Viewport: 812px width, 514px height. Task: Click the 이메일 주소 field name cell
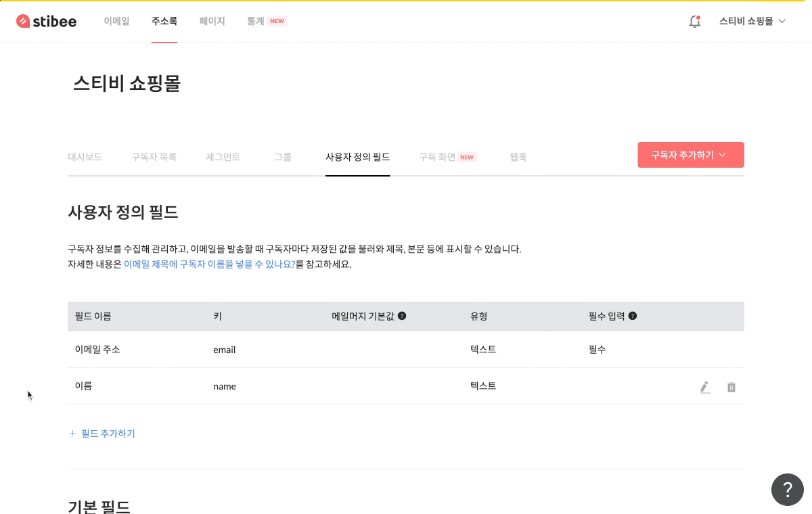click(97, 350)
